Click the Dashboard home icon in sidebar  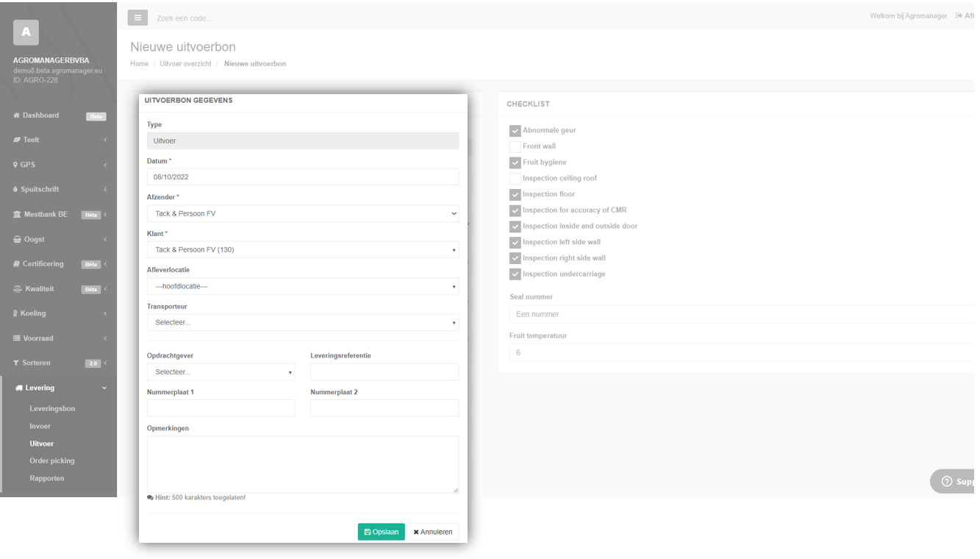click(x=16, y=115)
